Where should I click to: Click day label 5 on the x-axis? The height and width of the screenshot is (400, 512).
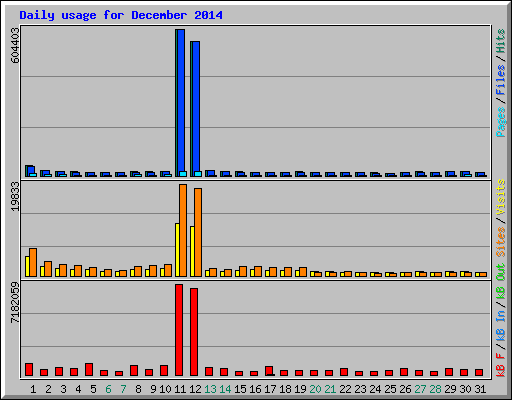click(93, 389)
